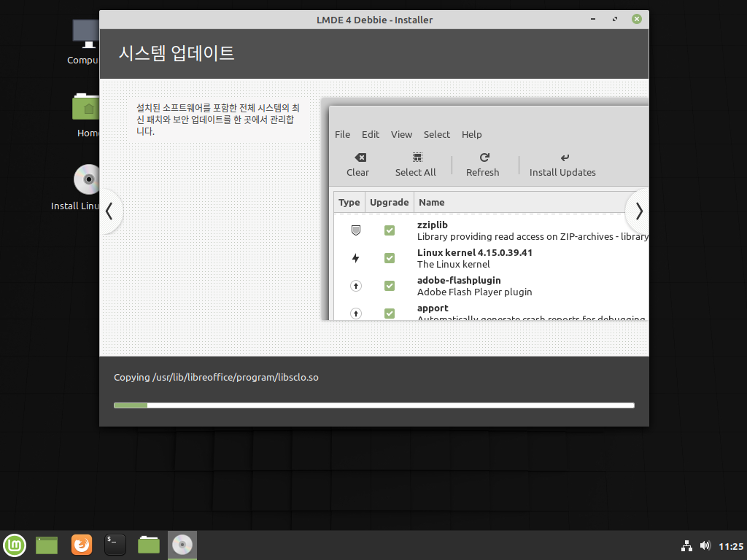Open the network status tray icon
Image resolution: width=747 pixels, height=560 pixels.
(686, 545)
